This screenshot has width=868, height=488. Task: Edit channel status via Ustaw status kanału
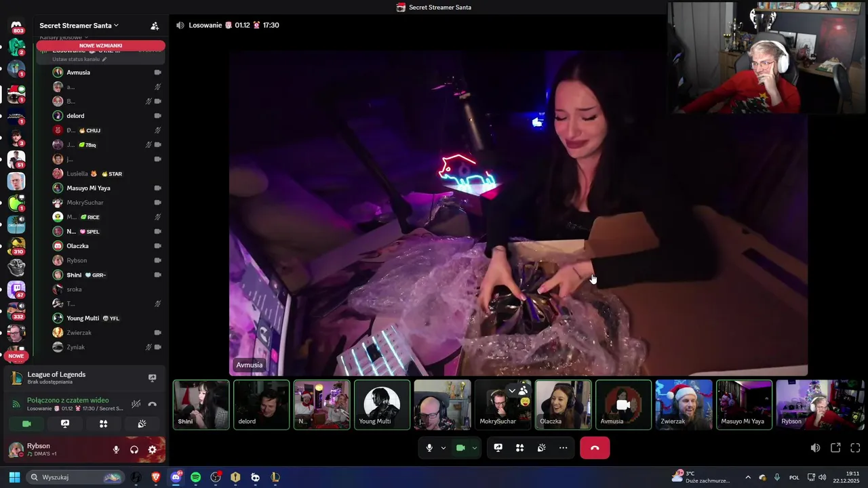79,59
